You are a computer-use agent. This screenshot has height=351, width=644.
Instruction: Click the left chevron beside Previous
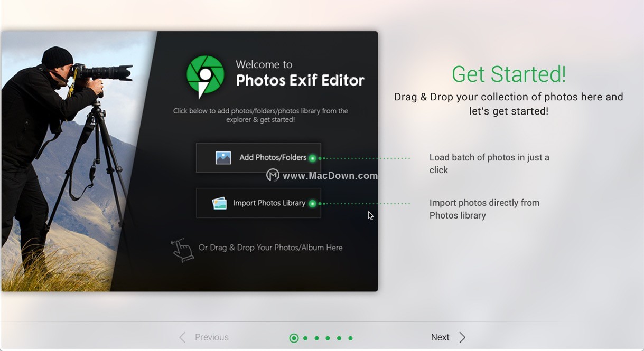pos(182,337)
